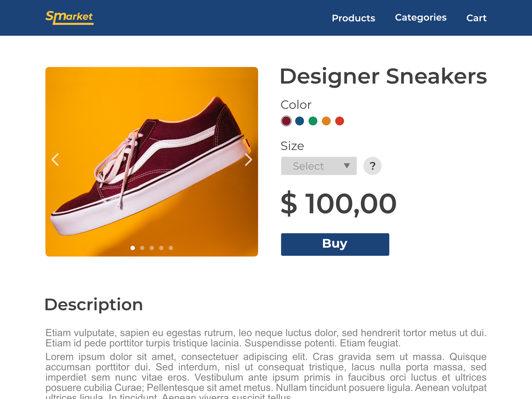Screen dimensions: 532x399
Task: Open the size guide question mark
Action: pyautogui.click(x=372, y=166)
